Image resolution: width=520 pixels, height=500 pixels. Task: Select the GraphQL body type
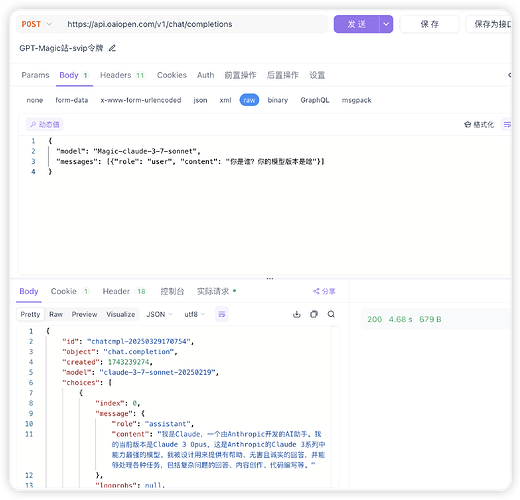click(x=315, y=100)
